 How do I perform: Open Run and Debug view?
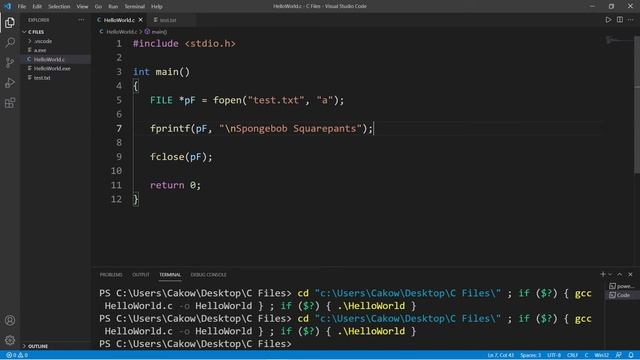tap(10, 83)
